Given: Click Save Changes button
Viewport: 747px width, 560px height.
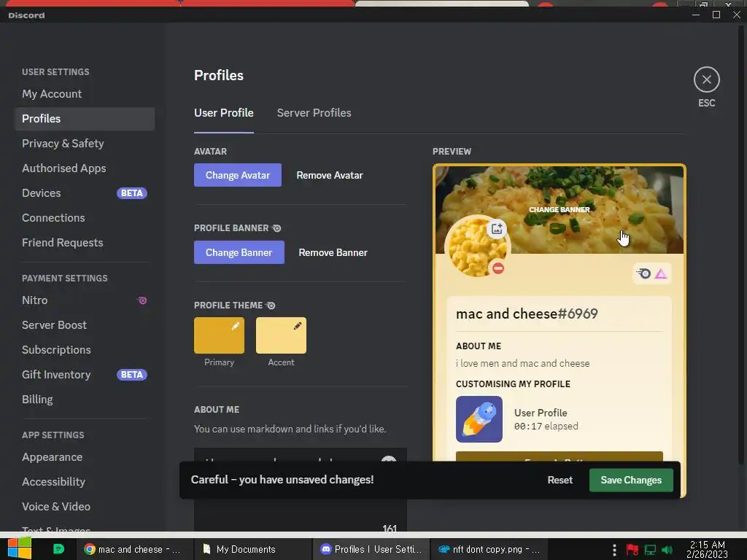Looking at the screenshot, I should pos(631,480).
